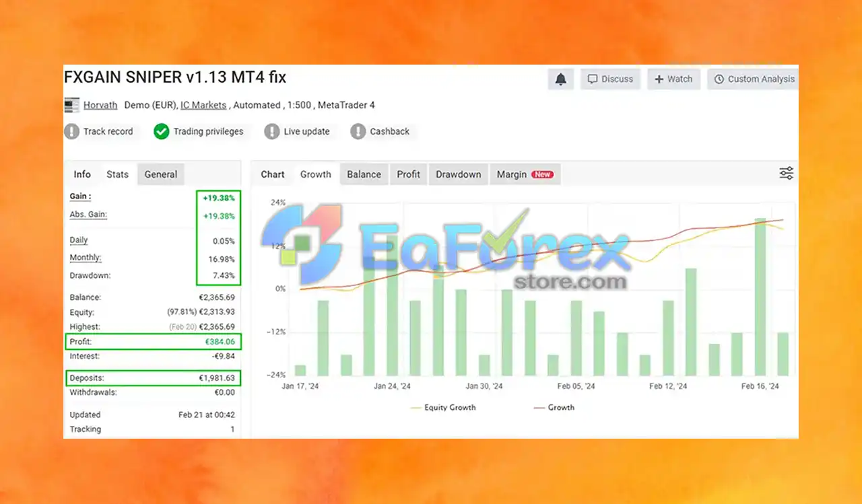Select the Chart tab

point(273,174)
